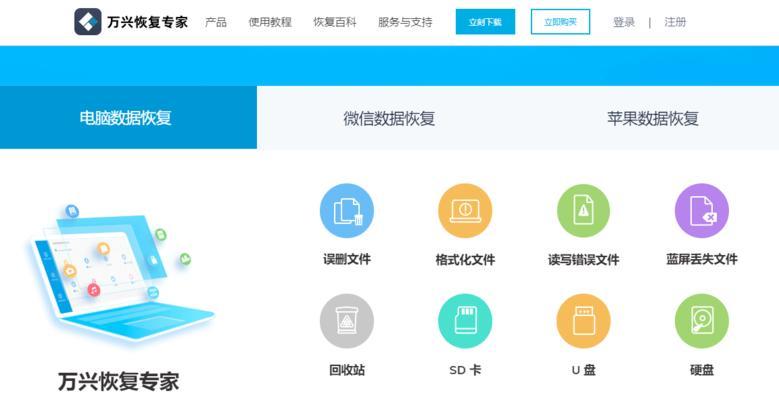Click the 硬盘 label
Viewport: 779px width, 400px height.
coord(701,370)
